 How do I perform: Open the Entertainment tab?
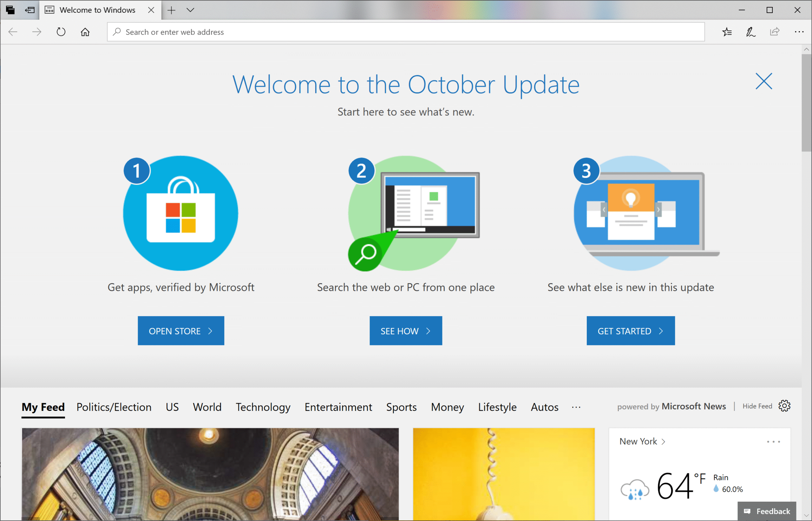pos(338,407)
